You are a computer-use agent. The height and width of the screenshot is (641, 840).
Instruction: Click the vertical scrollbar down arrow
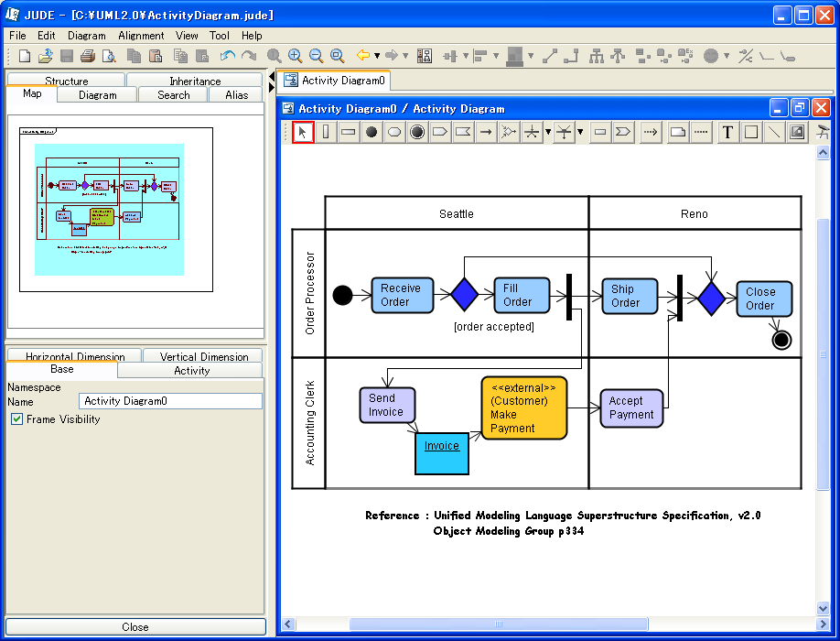(x=823, y=608)
